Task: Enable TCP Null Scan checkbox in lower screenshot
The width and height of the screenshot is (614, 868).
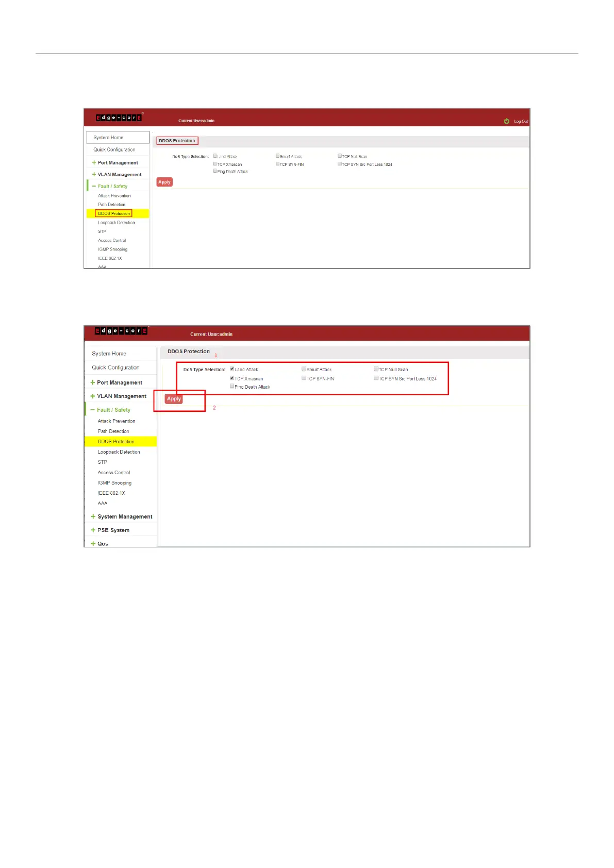Action: (376, 369)
